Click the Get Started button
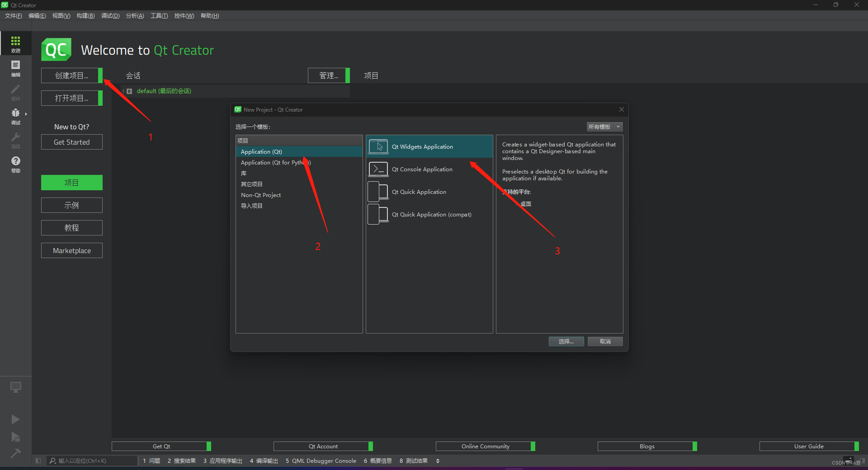This screenshot has width=868, height=470. pos(72,142)
